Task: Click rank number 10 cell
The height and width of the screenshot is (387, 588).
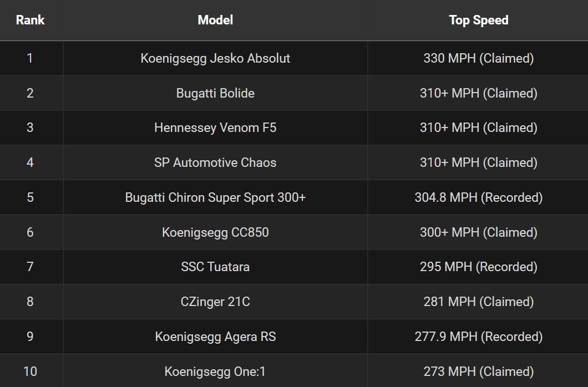Action: tap(30, 371)
